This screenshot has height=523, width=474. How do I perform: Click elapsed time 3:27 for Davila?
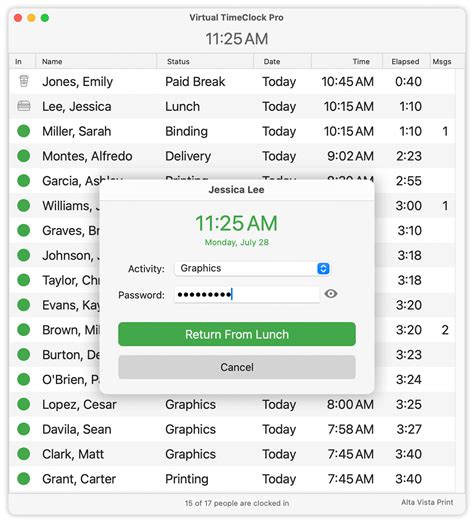[409, 429]
